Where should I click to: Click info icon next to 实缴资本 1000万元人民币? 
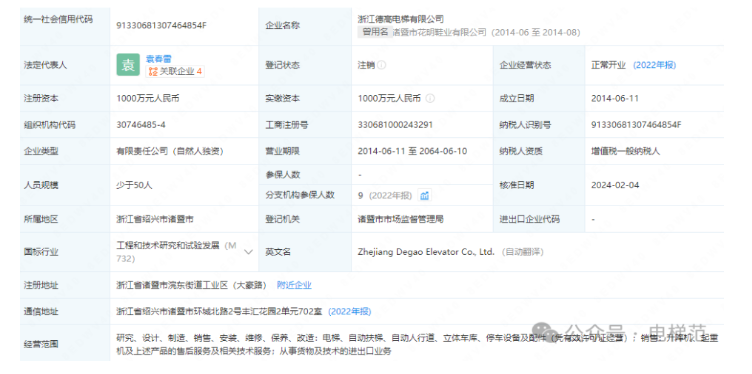430,98
